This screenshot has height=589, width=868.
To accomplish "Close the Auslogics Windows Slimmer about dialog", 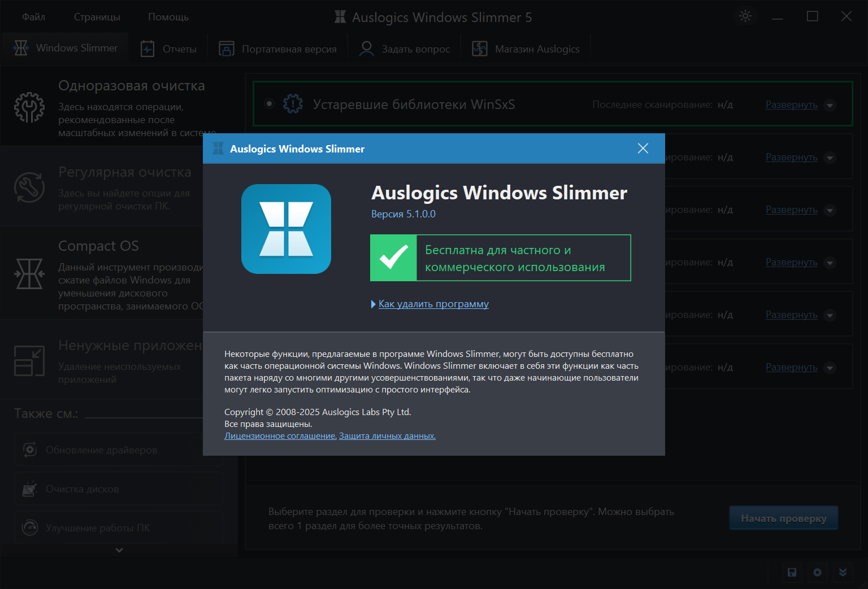I will click(x=643, y=149).
